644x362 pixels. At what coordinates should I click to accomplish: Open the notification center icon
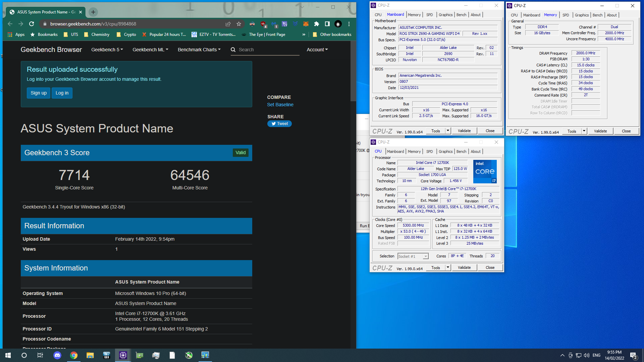tap(634, 356)
